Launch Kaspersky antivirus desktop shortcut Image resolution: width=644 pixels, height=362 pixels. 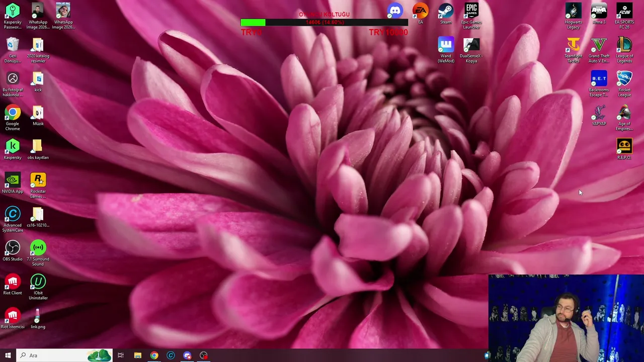[13, 149]
